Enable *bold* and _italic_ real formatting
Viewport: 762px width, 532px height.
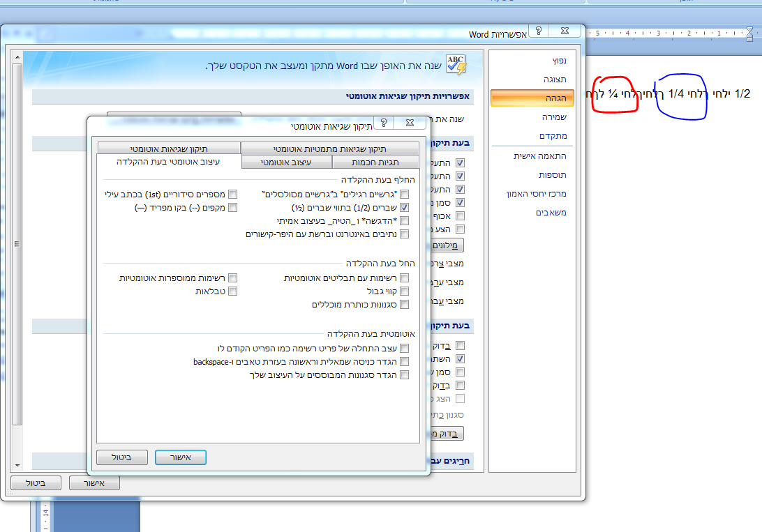pos(404,221)
